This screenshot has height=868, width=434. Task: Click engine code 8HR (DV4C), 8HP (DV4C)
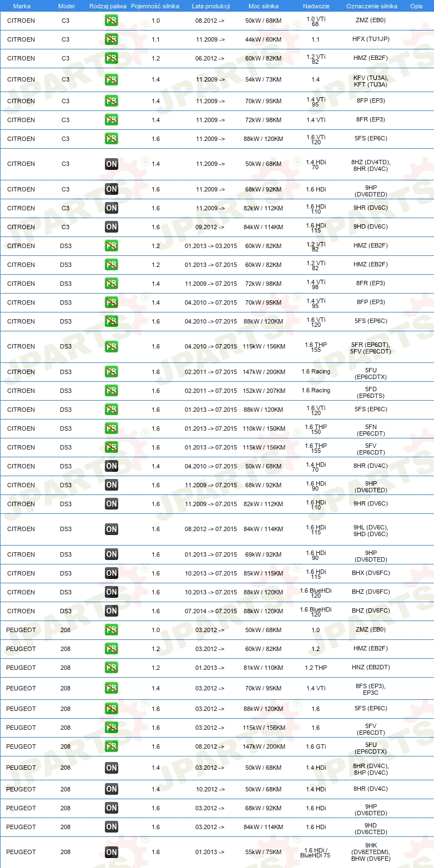coord(371,769)
